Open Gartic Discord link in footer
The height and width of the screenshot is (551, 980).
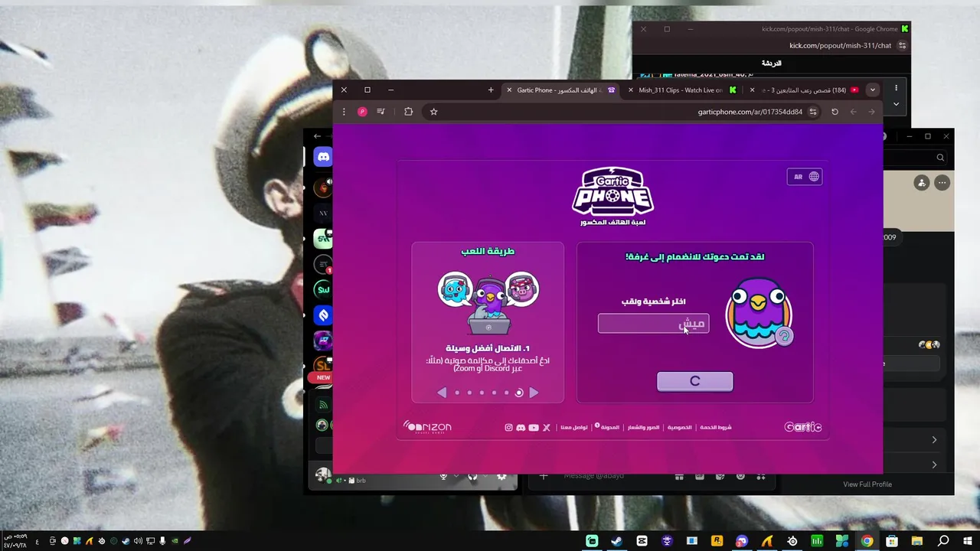click(x=521, y=427)
